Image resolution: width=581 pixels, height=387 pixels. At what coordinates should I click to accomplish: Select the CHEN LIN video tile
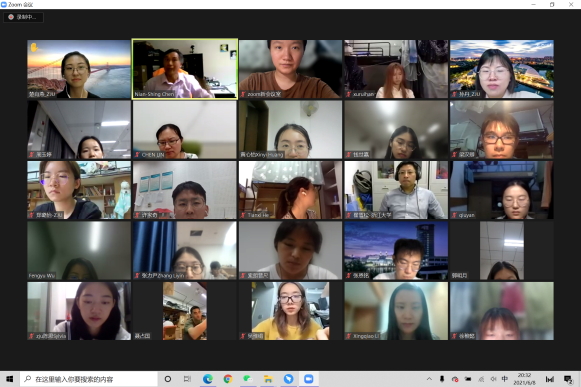click(x=185, y=130)
